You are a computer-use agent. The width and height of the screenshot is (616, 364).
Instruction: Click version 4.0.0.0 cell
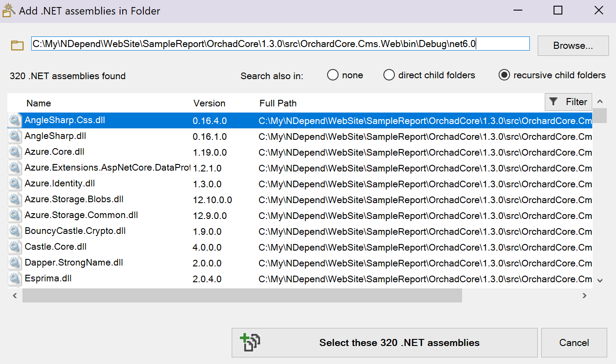(x=207, y=248)
